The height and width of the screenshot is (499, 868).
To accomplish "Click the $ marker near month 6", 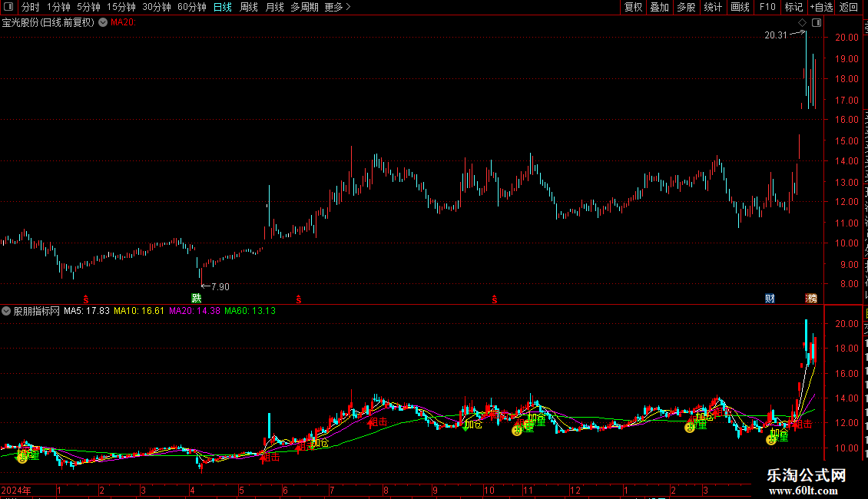I will point(299,299).
